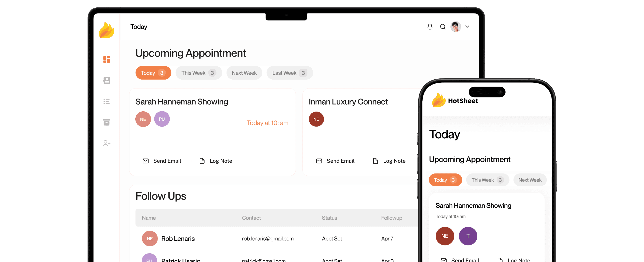Click Send Email for Sarah Hanneman
This screenshot has height=262, width=644.
point(162,160)
